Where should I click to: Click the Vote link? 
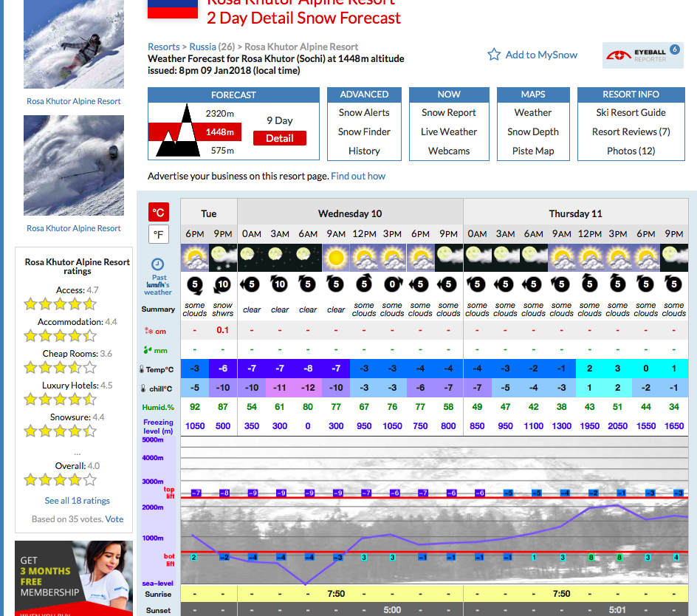click(114, 519)
